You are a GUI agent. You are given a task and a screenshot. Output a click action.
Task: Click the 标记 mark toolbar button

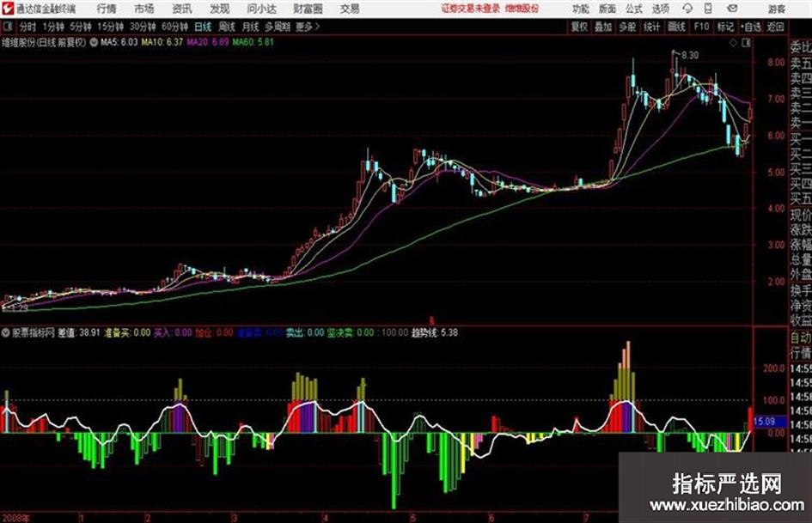pyautogui.click(x=725, y=27)
